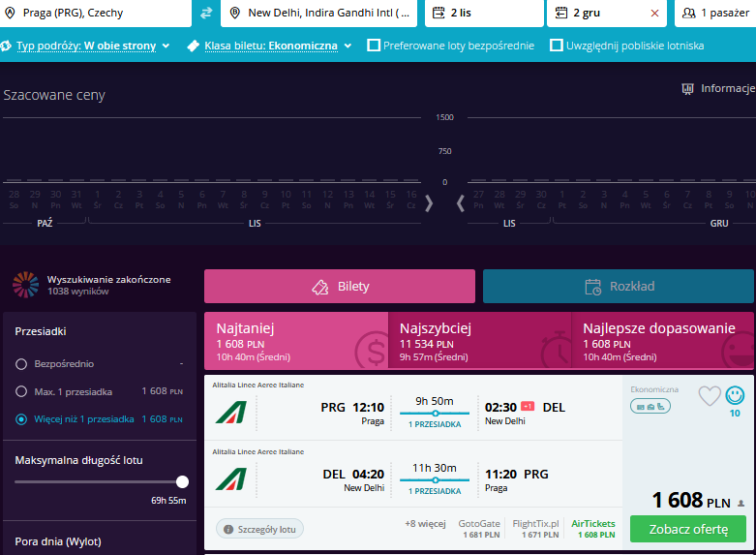Open return date calendar icon
The height and width of the screenshot is (555, 756).
(x=561, y=13)
